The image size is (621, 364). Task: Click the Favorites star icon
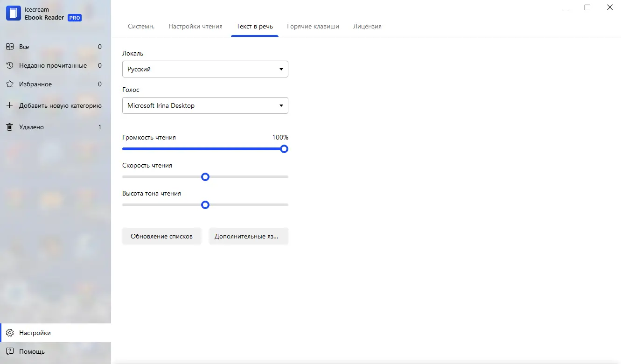coord(9,84)
